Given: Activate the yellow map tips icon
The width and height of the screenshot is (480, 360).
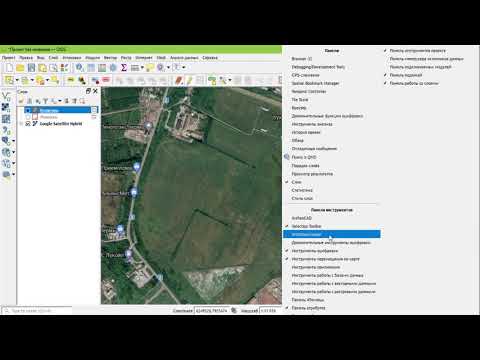Looking at the screenshot, I should 150,68.
